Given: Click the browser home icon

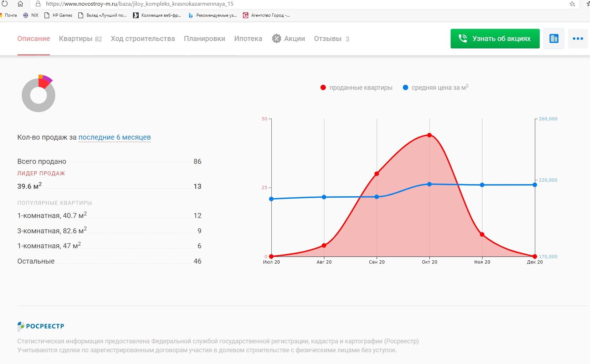Looking at the screenshot, I should [20, 4].
